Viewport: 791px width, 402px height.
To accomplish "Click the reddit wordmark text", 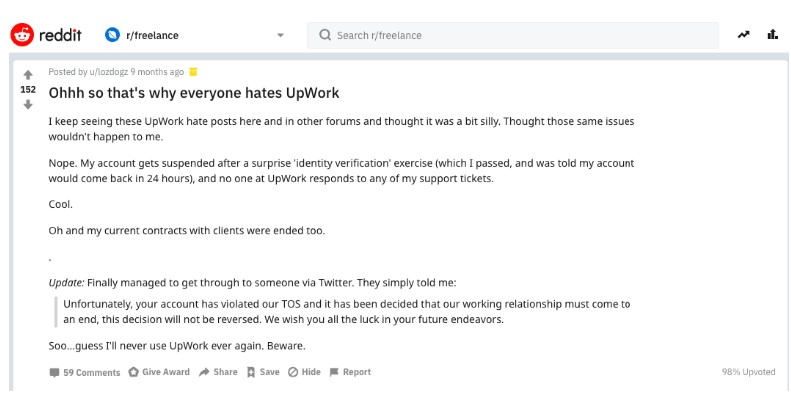I will coord(60,35).
